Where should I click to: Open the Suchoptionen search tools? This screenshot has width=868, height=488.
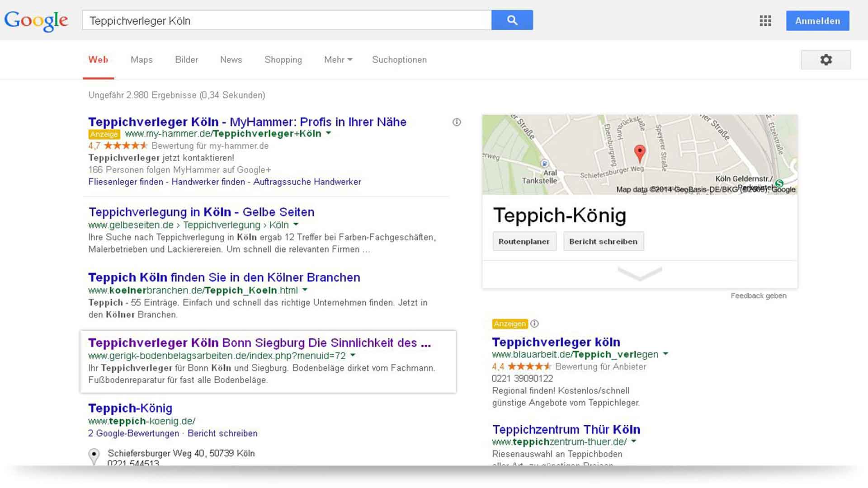pos(399,60)
